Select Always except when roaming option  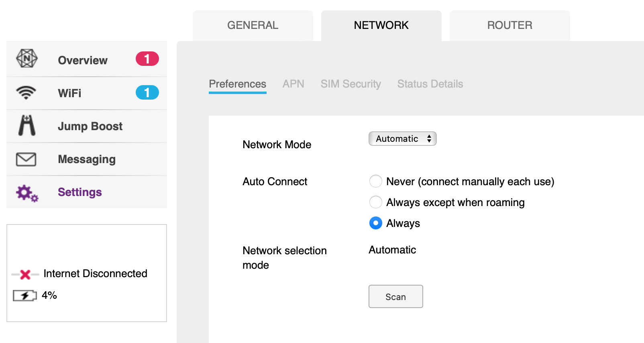point(376,202)
